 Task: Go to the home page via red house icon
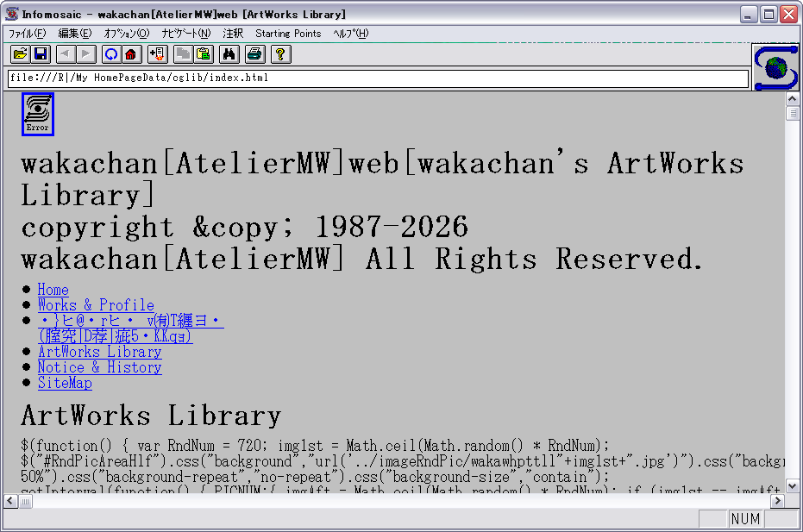(x=131, y=54)
